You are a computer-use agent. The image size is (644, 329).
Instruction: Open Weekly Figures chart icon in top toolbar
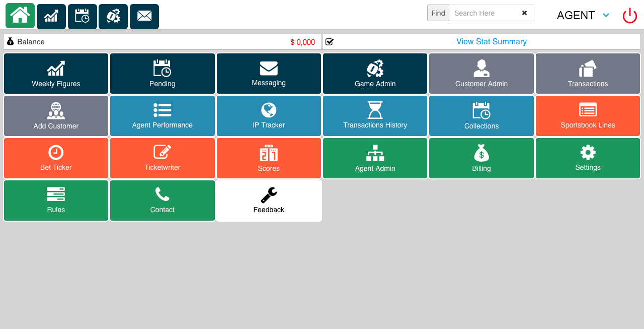(x=51, y=17)
